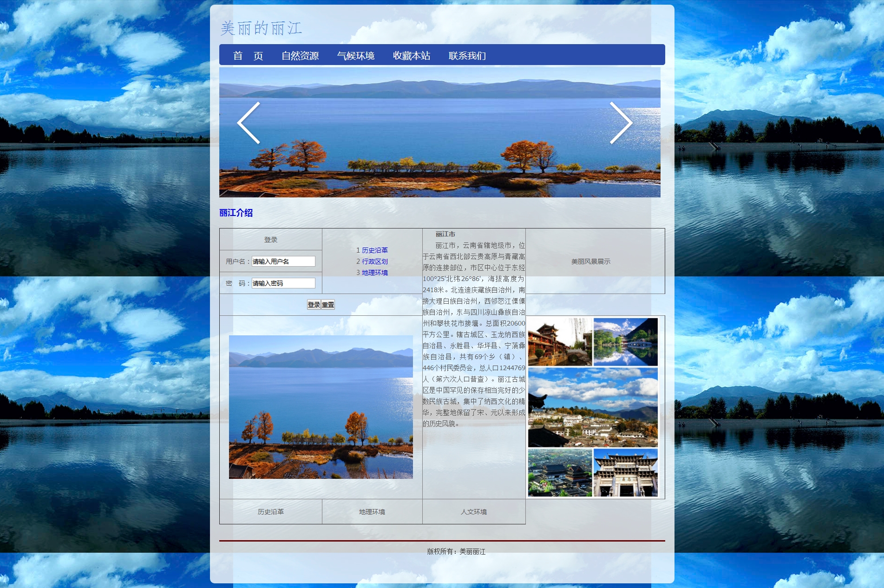Select 自然资源 in the navigation bar
The image size is (884, 588).
tap(300, 56)
